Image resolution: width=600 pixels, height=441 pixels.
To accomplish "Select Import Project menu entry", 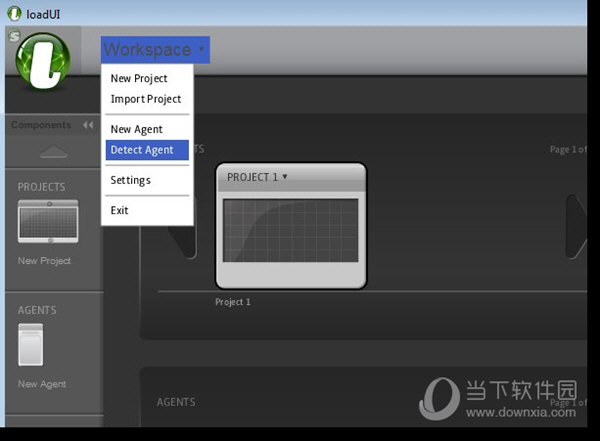I will (x=146, y=99).
